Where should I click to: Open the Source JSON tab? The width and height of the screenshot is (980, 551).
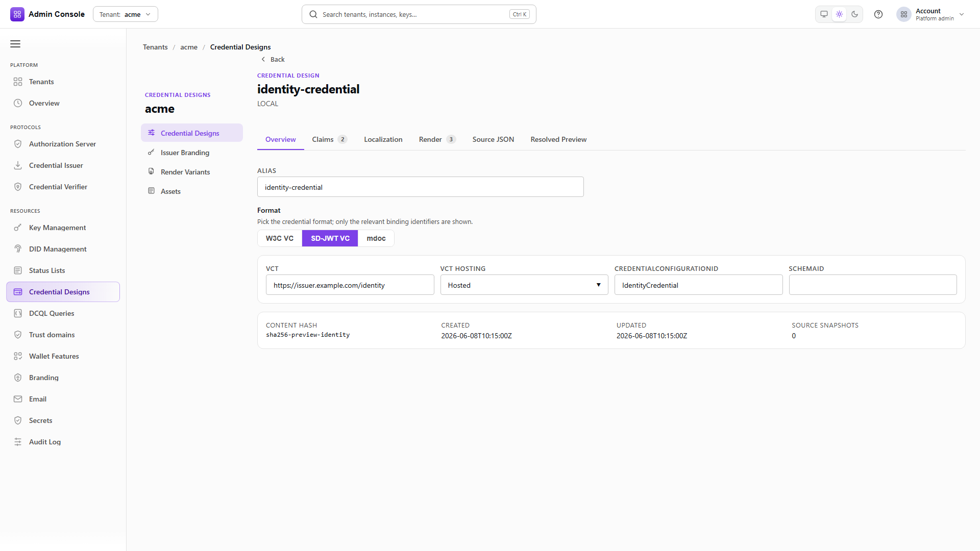point(493,139)
